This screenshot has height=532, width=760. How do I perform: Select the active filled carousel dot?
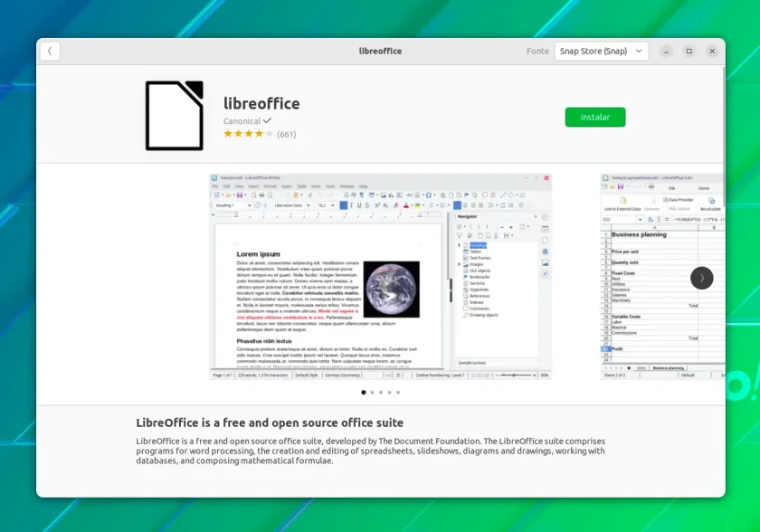[x=364, y=393]
